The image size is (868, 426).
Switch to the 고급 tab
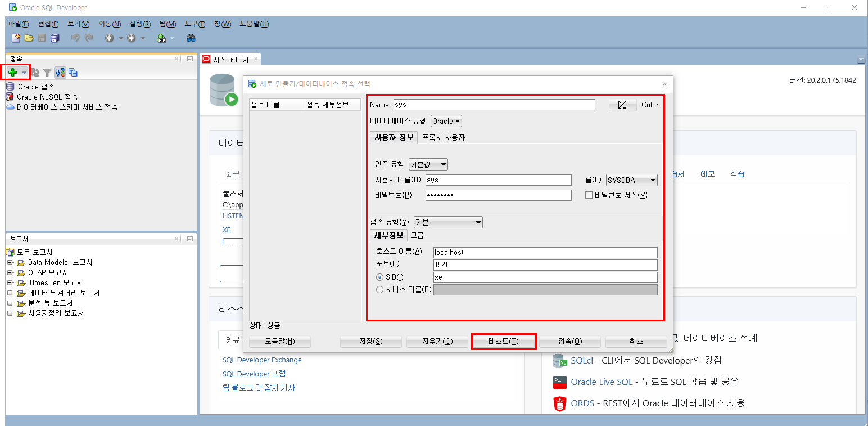pos(417,235)
